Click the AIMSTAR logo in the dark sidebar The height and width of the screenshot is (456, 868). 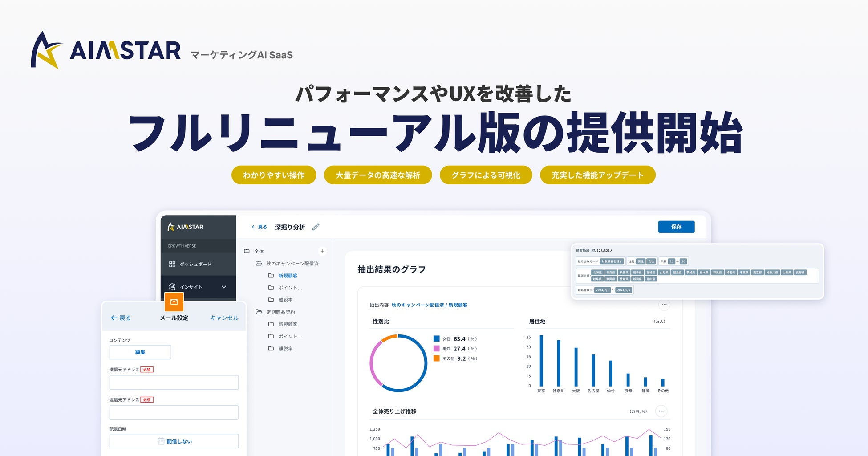click(x=185, y=227)
